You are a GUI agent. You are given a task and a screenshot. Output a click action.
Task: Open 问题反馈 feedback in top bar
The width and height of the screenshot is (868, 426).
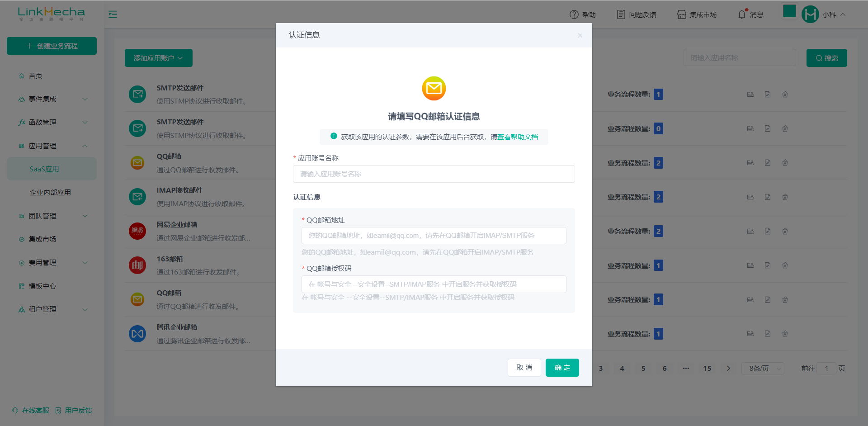637,14
